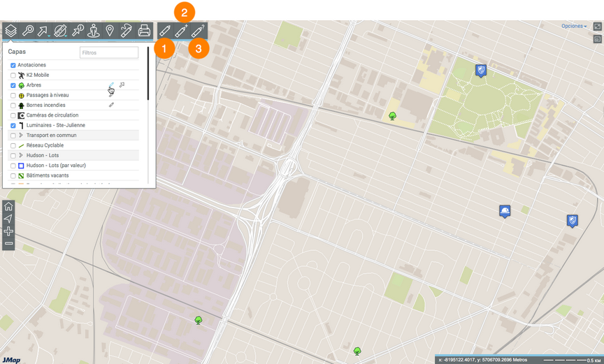The height and width of the screenshot is (364, 604).
Task: Check the Hudson - Lots (par valeur) checkbox
Action: [x=13, y=166]
